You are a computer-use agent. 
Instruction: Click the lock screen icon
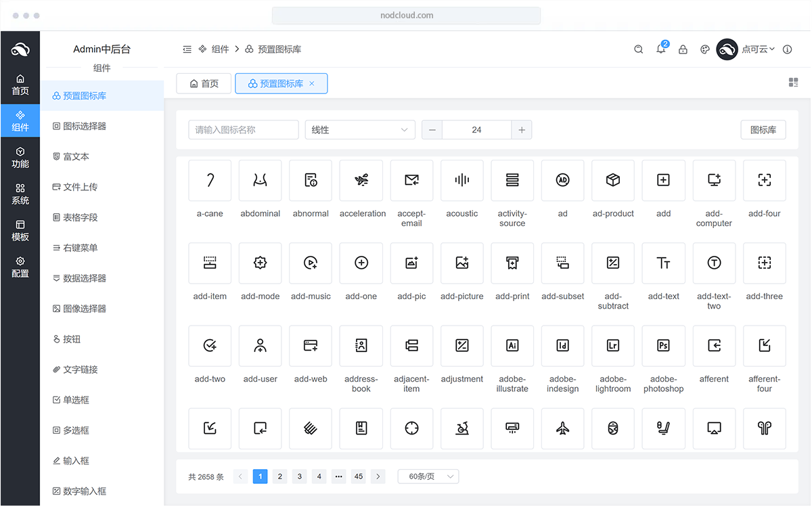point(683,49)
